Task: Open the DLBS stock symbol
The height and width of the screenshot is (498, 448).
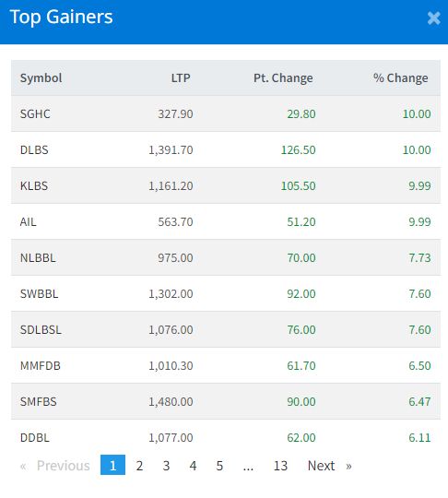Action: click(x=34, y=149)
